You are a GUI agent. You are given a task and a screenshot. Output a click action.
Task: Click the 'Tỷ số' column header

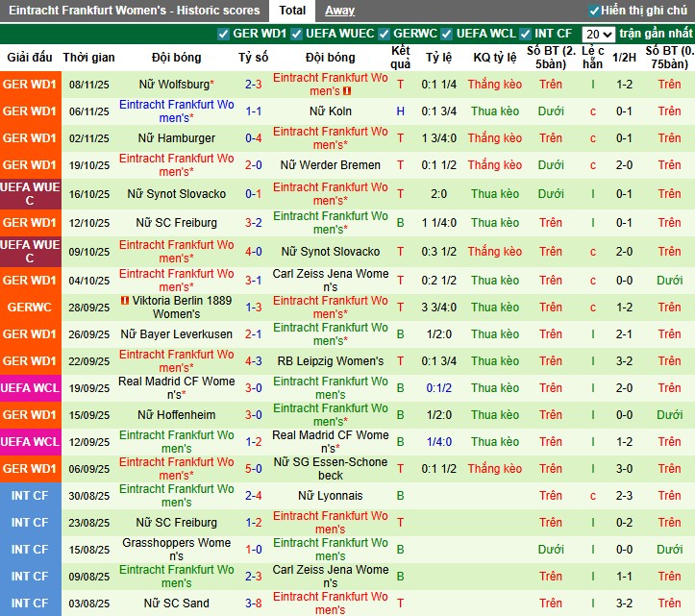pyautogui.click(x=254, y=58)
